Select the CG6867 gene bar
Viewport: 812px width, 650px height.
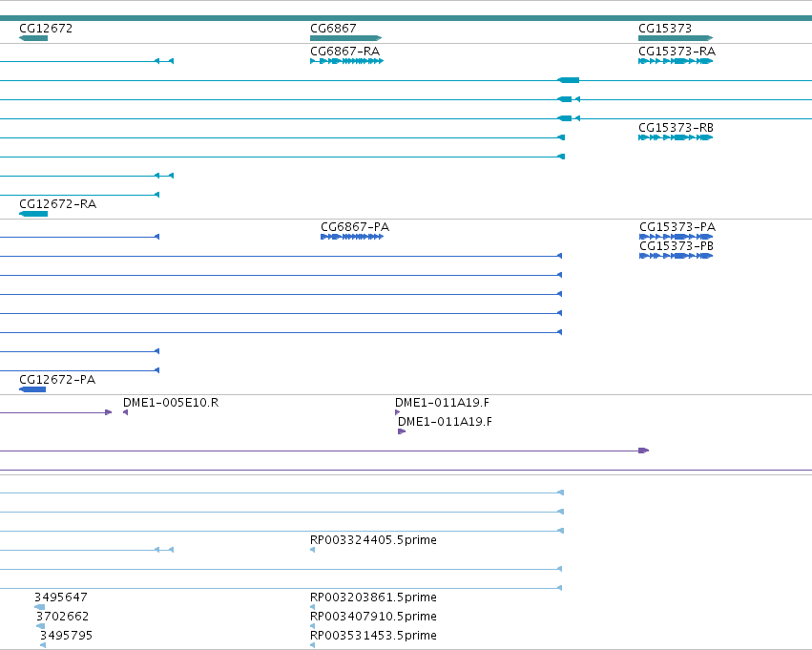click(345, 38)
